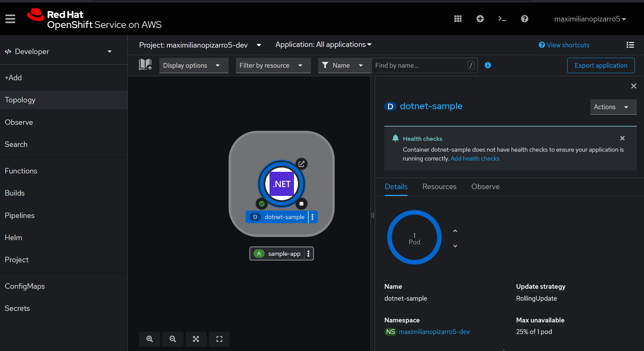
Task: Open the web terminal icon
Action: pyautogui.click(x=502, y=19)
